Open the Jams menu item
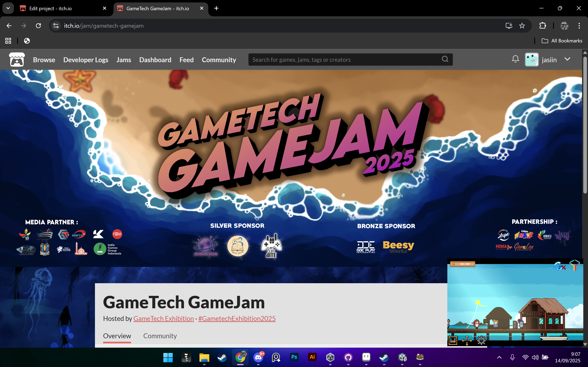This screenshot has height=367, width=588. tap(124, 60)
